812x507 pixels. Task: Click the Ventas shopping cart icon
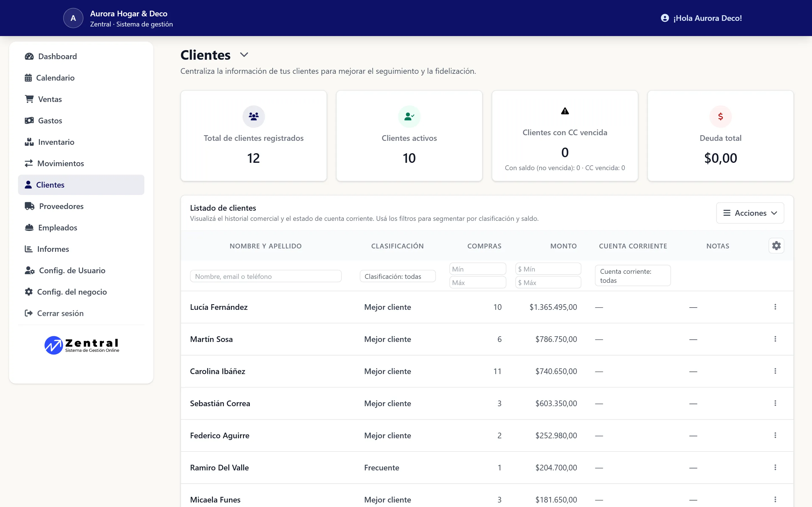tap(29, 99)
